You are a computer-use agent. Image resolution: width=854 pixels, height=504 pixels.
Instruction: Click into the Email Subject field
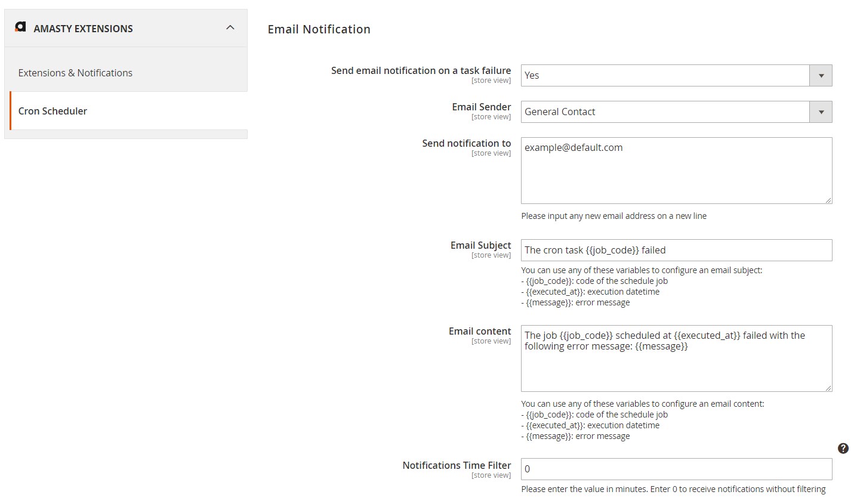click(x=676, y=251)
